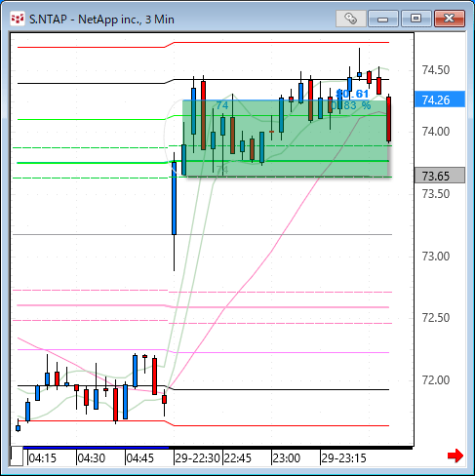Click the $0.61 measurement label
The image size is (475, 476).
coord(352,94)
